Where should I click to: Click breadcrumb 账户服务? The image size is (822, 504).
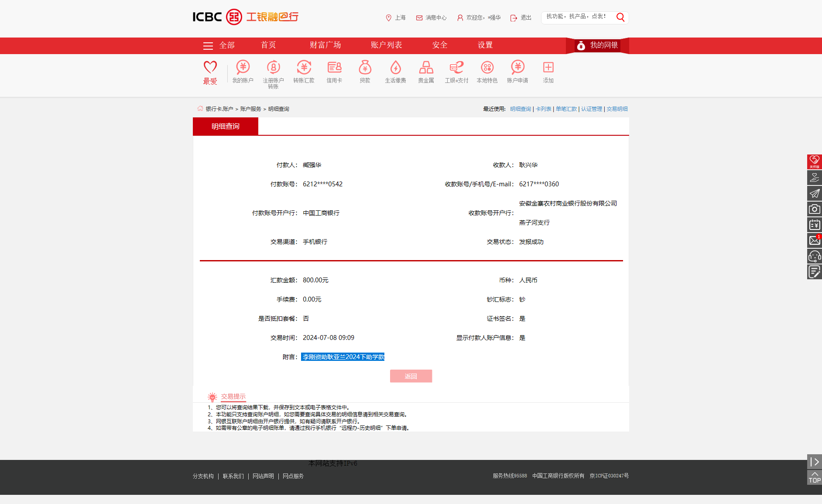coord(251,109)
